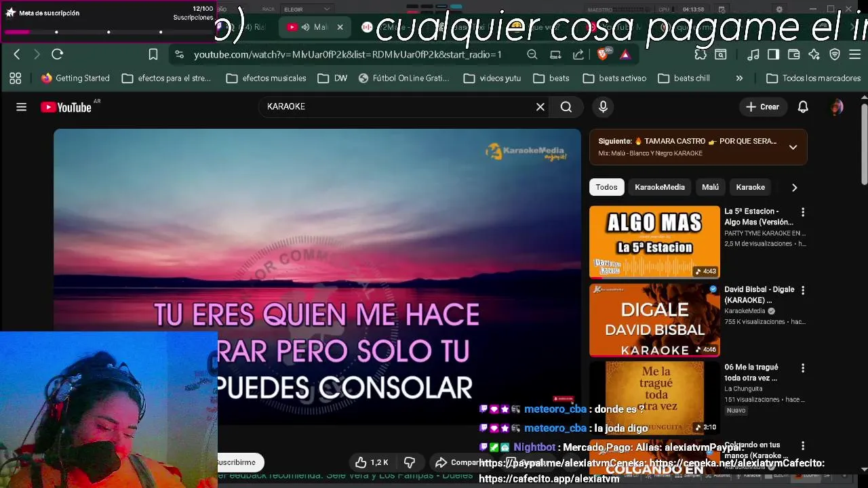Bookmark this page with the bookmark icon

153,54
